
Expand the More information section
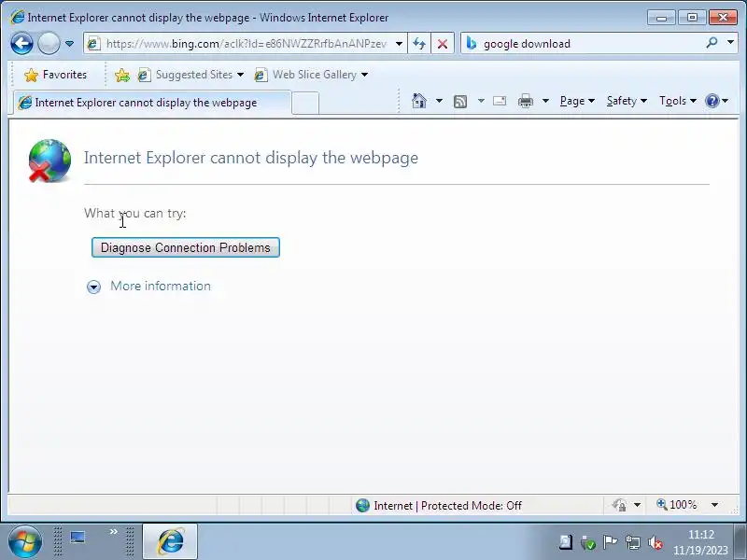click(94, 287)
